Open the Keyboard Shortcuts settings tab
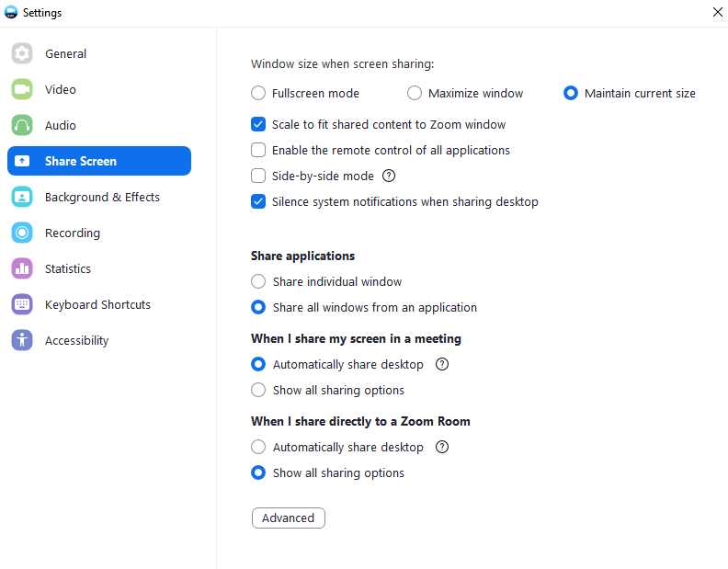 [x=97, y=304]
